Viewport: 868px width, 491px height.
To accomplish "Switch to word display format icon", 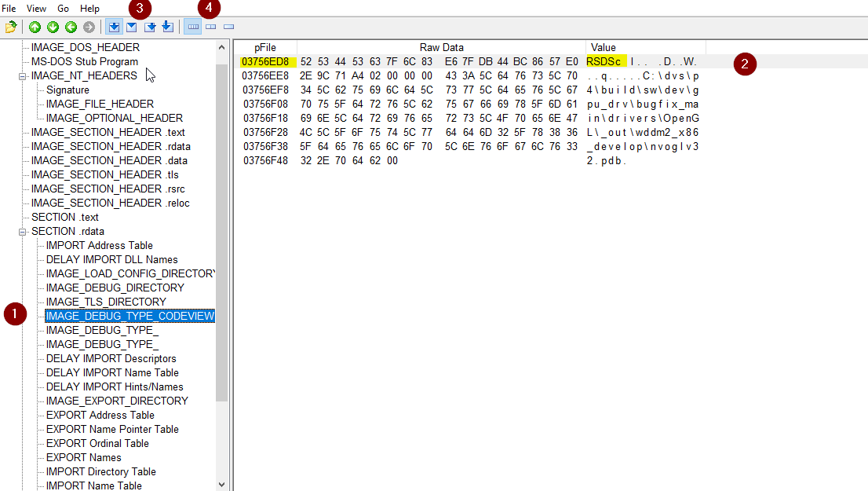I will [210, 26].
